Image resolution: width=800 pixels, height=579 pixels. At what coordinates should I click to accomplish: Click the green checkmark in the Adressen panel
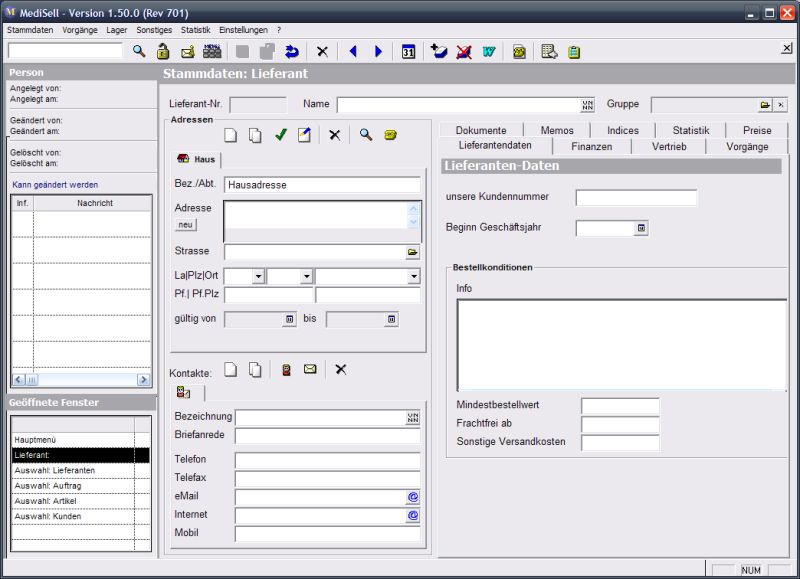[x=280, y=135]
